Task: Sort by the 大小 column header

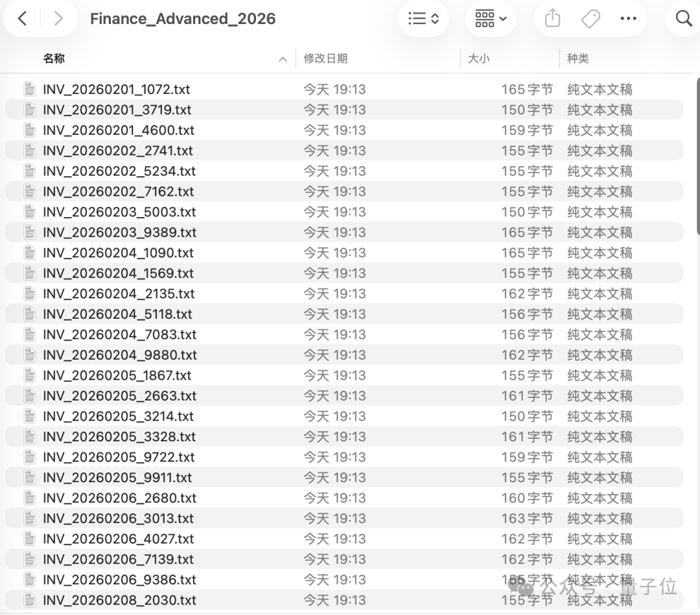Action: [478, 58]
